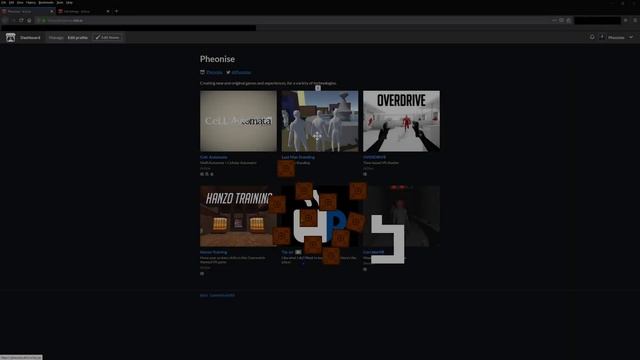The width and height of the screenshot is (640, 360).
Task: Open the Edit menu
Action: click(11, 2)
